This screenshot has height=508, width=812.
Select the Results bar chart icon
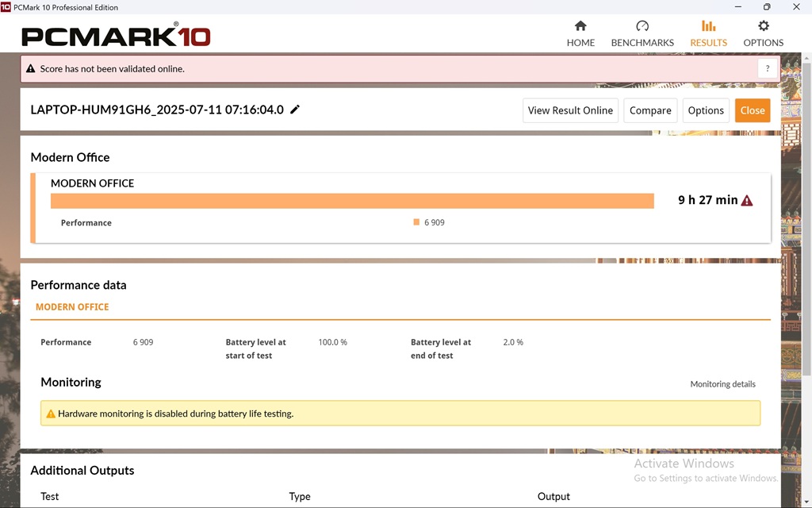tap(708, 26)
